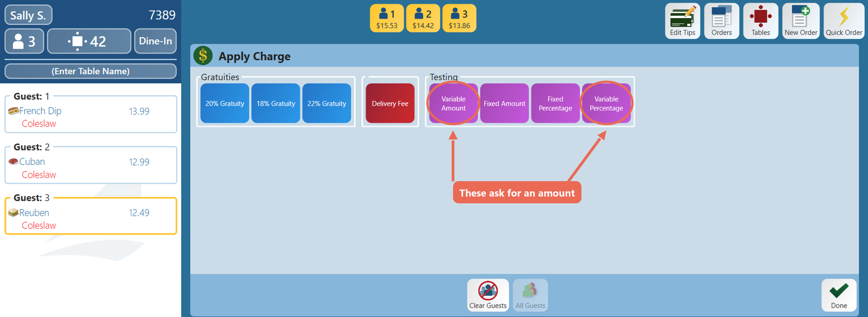This screenshot has height=317, width=868.
Task: Choose the All Guests button
Action: click(530, 295)
